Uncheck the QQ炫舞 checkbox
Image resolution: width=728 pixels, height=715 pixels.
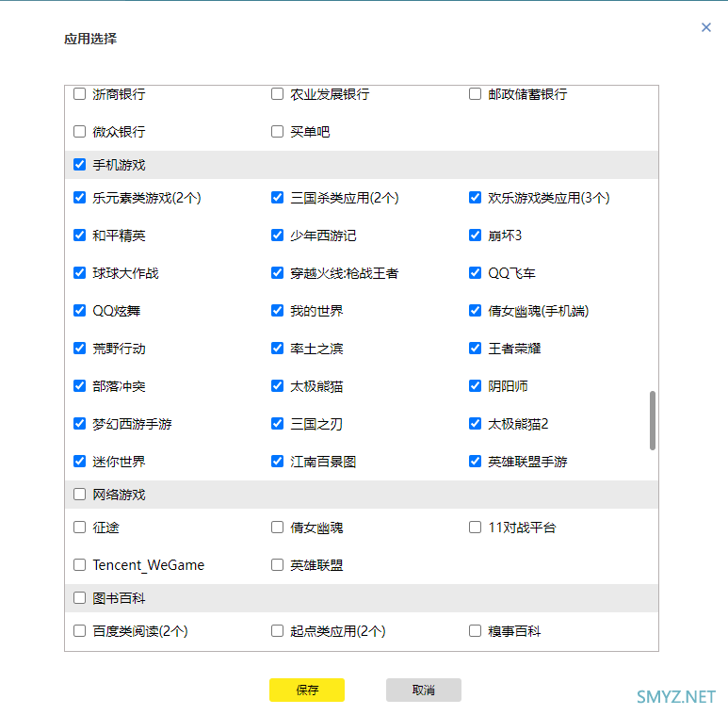pyautogui.click(x=79, y=311)
